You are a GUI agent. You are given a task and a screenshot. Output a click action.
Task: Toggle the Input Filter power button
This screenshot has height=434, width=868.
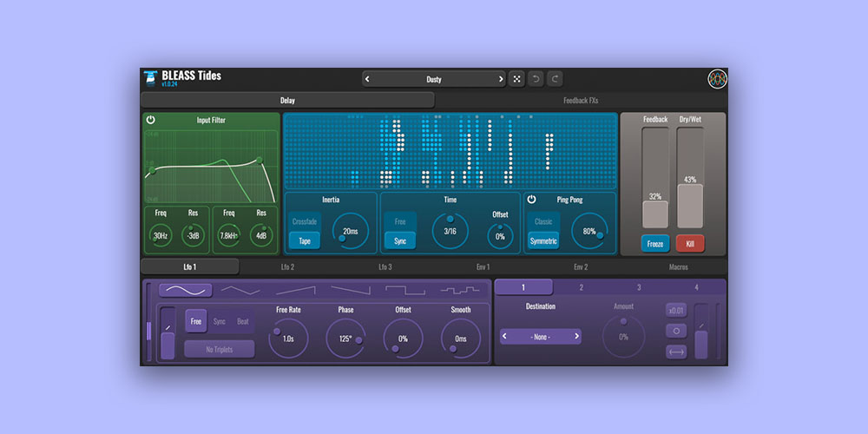coord(151,120)
